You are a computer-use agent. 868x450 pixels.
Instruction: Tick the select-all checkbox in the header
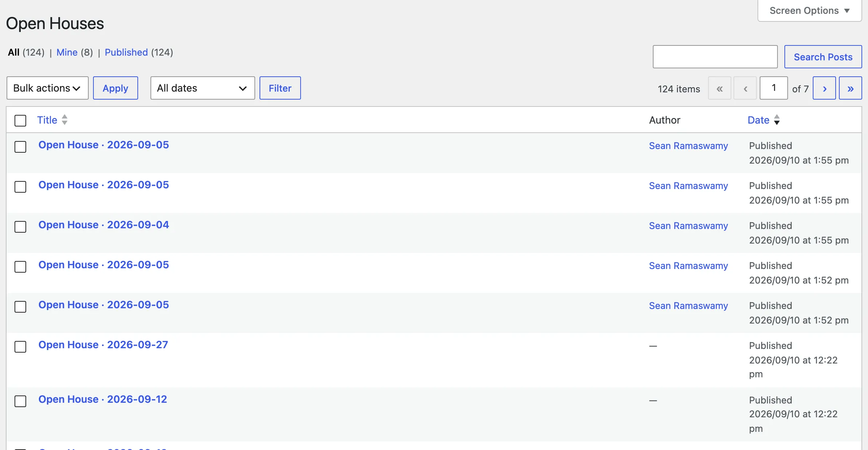click(x=20, y=120)
